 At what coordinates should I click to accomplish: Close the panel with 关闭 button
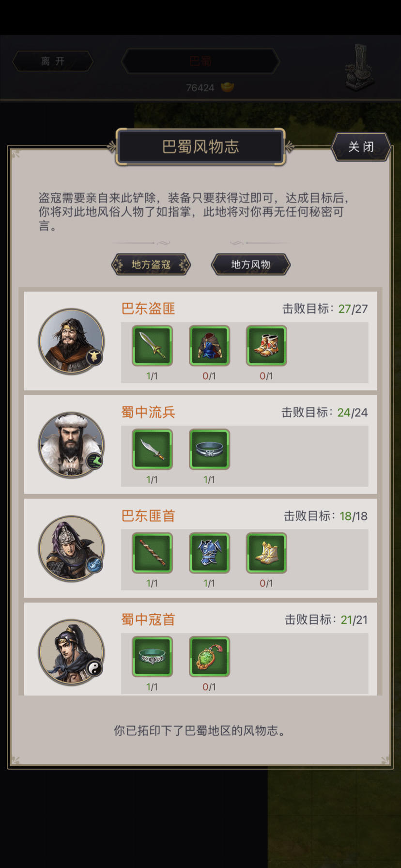pos(361,147)
